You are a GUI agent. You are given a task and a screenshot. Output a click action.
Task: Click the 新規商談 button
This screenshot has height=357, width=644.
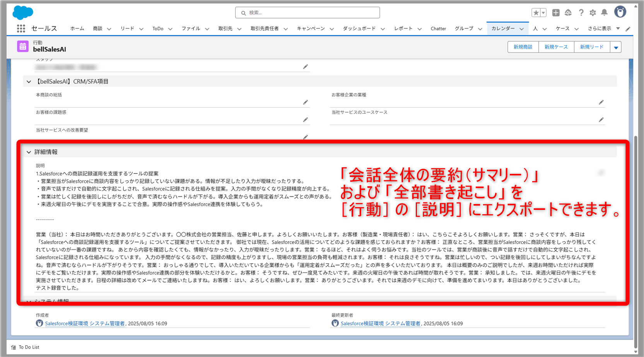click(523, 47)
